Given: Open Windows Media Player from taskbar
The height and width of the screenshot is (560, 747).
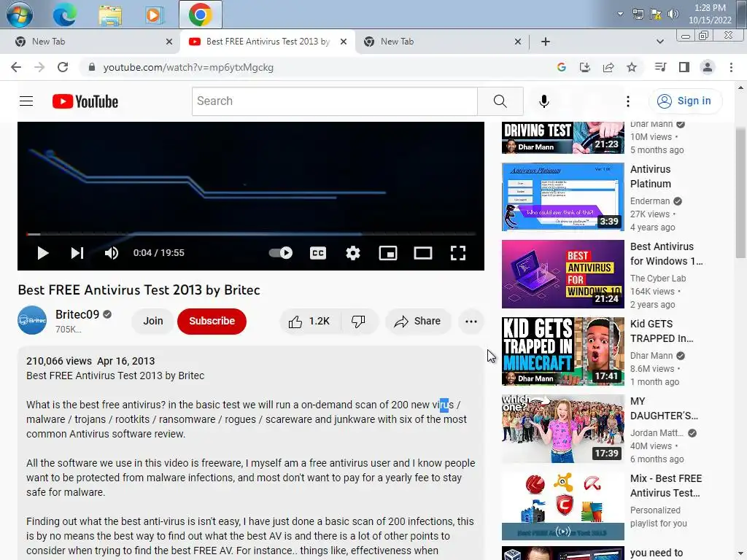Looking at the screenshot, I should tap(155, 15).
